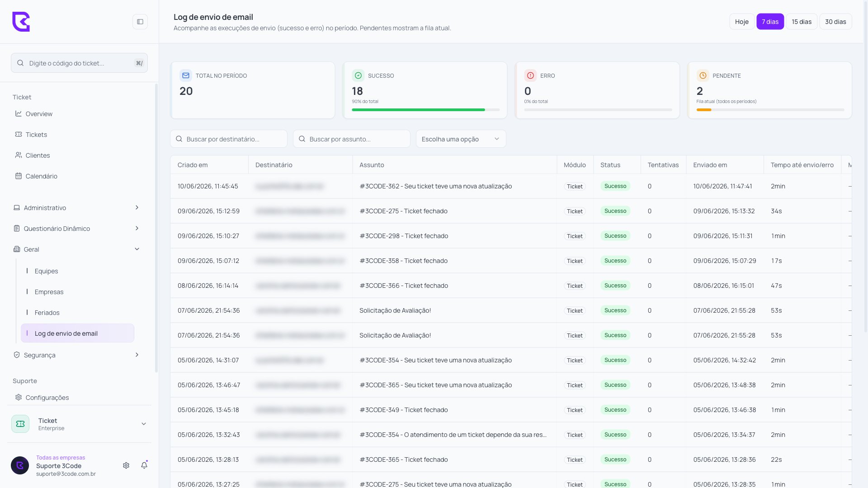Screen dimensions: 868x488
Task: Click the Suporte 3Code avatar
Action: pyautogui.click(x=20, y=465)
